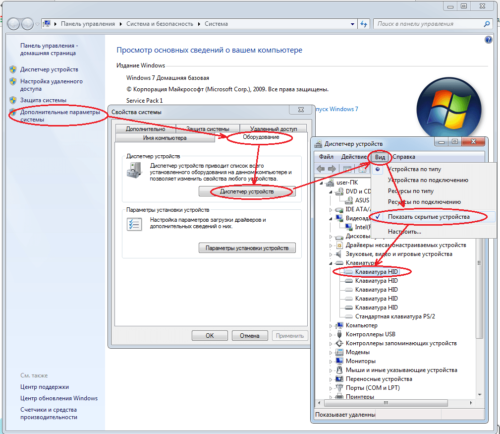Go back using the Control Panel Back arrow
The image size is (500, 434).
click(14, 24)
